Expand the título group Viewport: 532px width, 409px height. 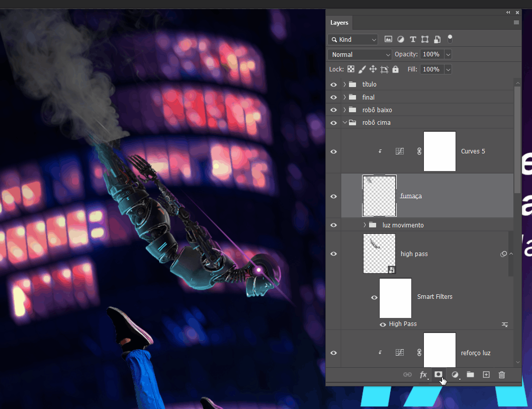(345, 84)
